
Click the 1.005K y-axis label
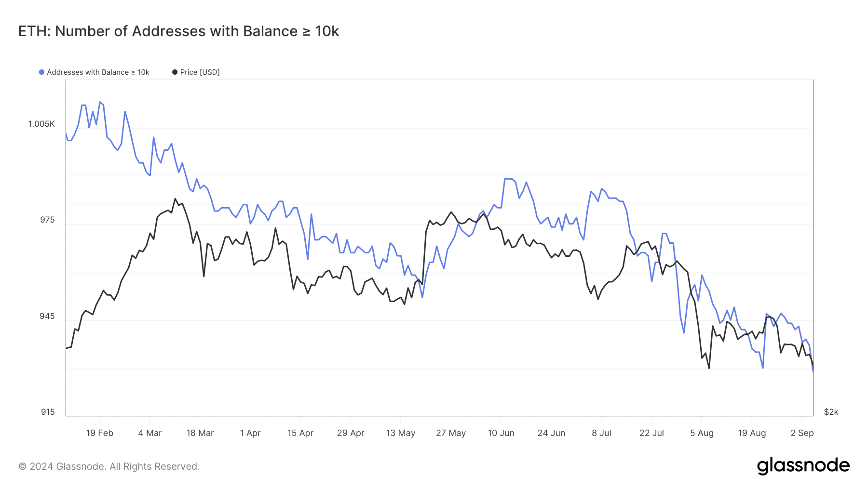coord(41,124)
